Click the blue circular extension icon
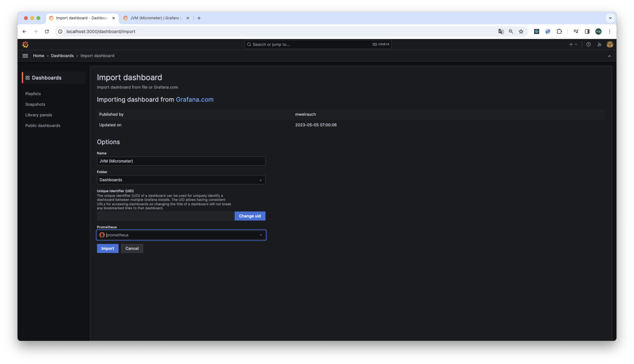The image size is (634, 364). (x=548, y=32)
